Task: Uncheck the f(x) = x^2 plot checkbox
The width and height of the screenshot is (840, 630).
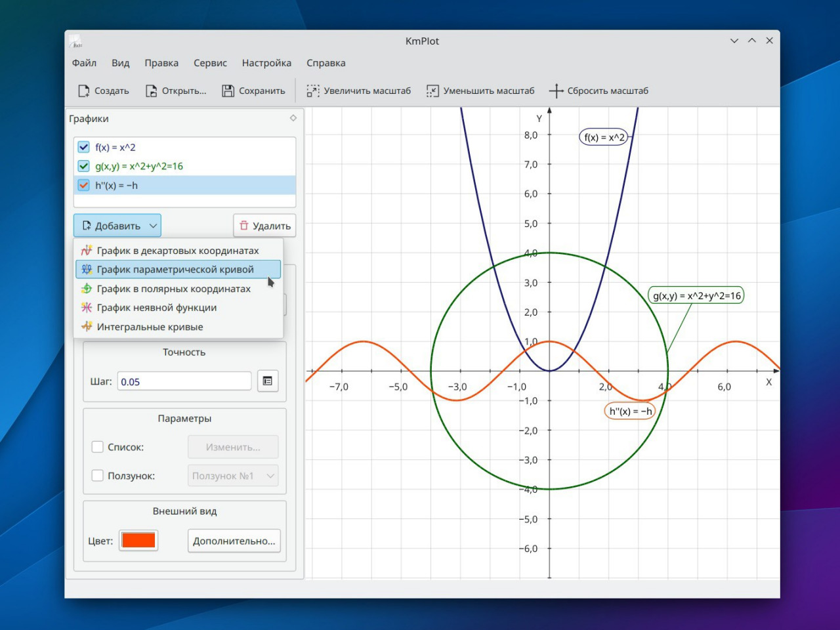Action: 84,147
